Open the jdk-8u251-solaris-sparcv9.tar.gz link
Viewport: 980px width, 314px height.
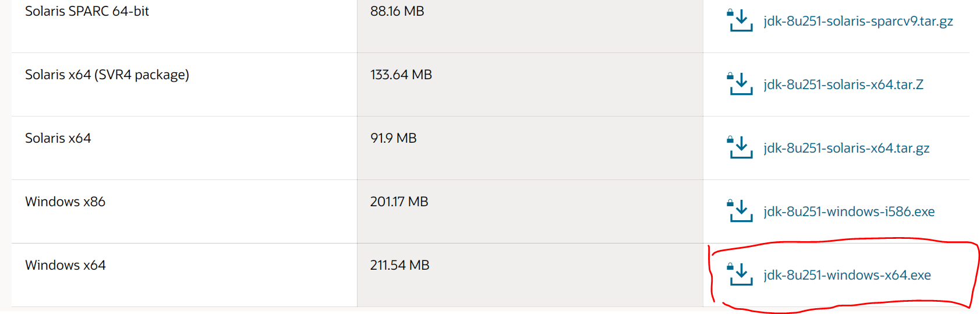(858, 21)
